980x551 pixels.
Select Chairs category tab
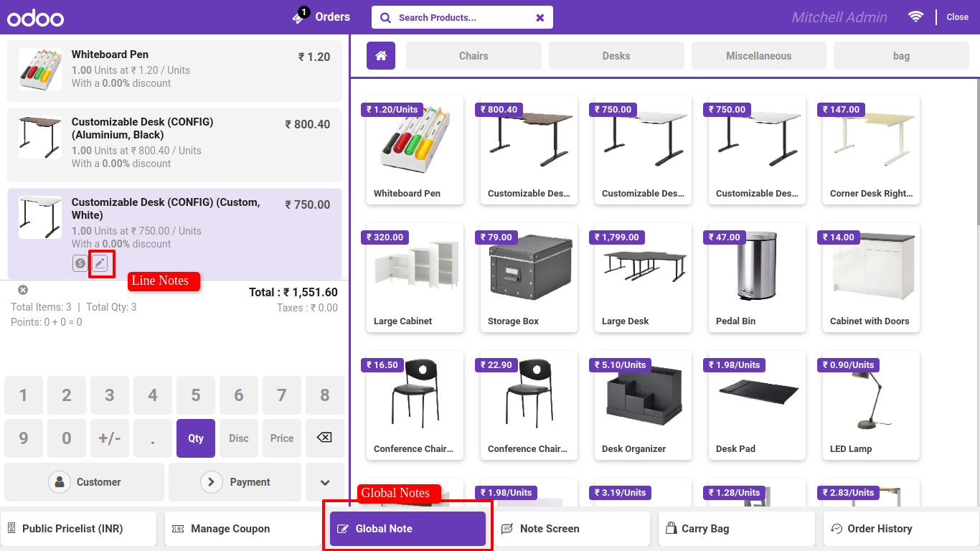(x=473, y=55)
